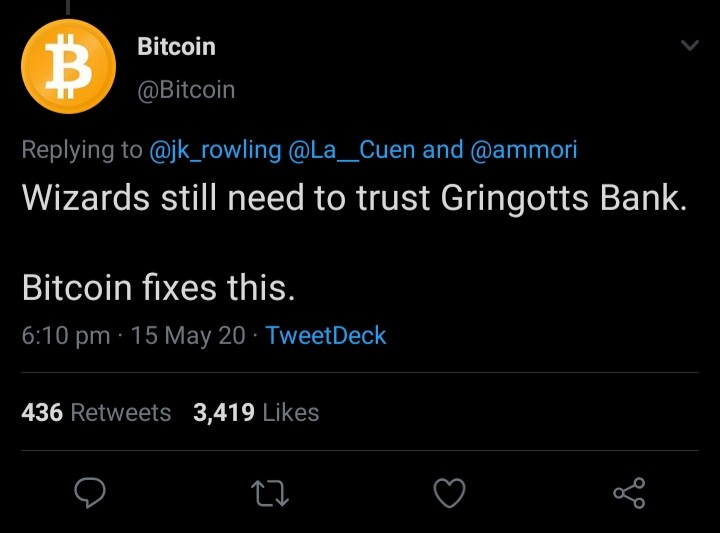
Task: Click the TweetDeck source link
Action: (326, 335)
